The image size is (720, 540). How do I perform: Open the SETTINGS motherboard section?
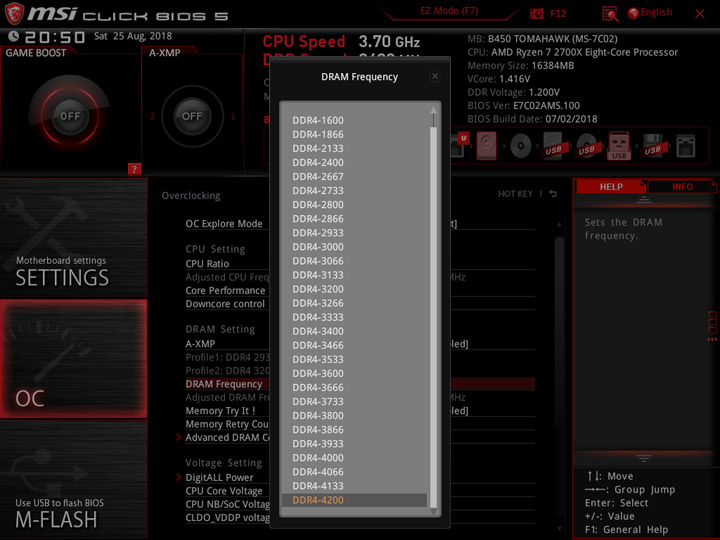point(73,237)
